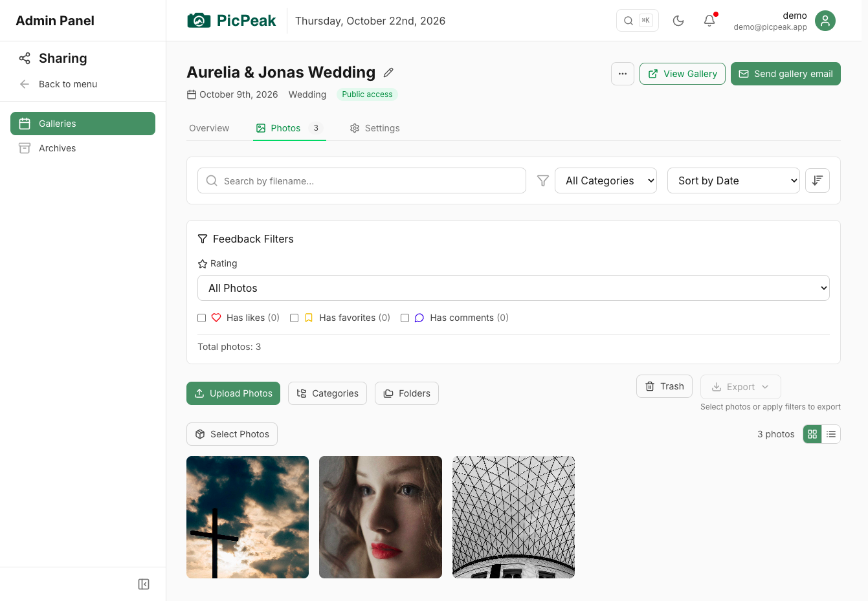Click the Galleries calendar icon
The height and width of the screenshot is (601, 868).
point(25,124)
